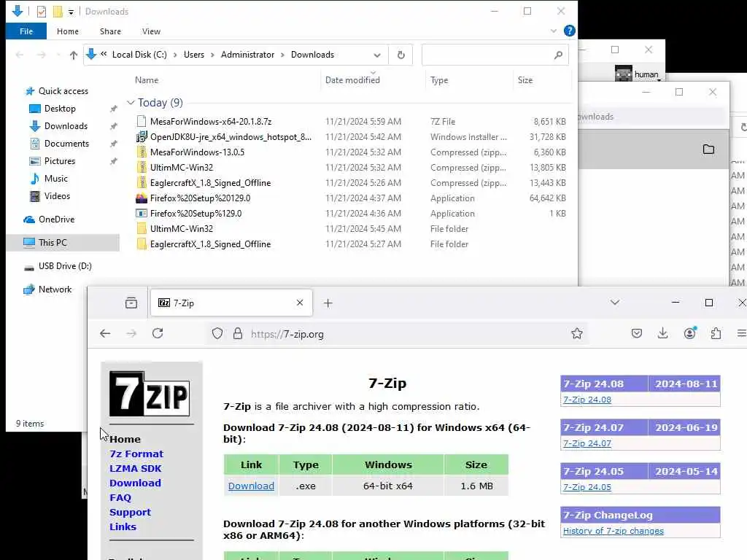Image resolution: width=747 pixels, height=560 pixels.
Task: Collapse the Today (9) group
Action: point(131,102)
